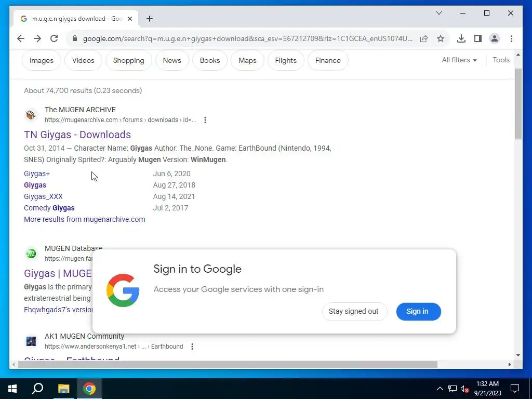Open more options for MUGEN ARCHIVE result

205,120
